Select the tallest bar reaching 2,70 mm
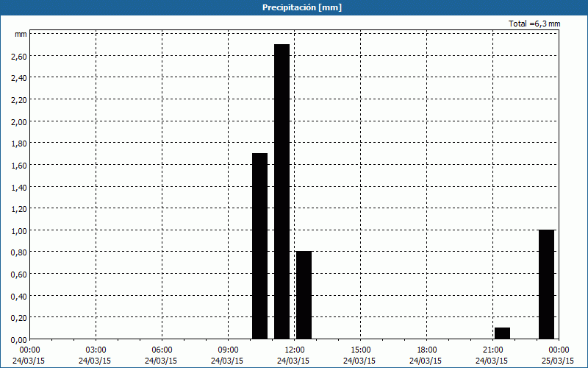 pos(282,191)
